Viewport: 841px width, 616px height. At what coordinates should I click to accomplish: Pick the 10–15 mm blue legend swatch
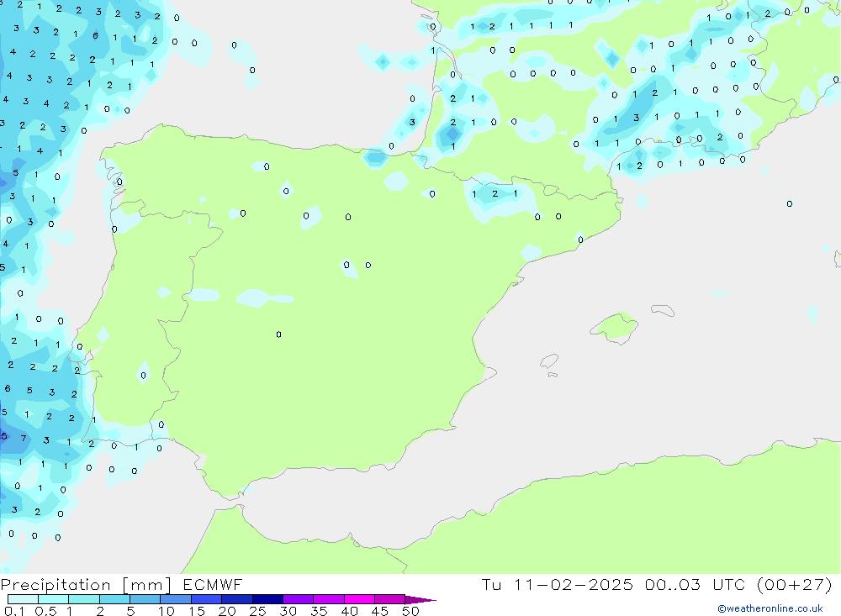[x=176, y=599]
